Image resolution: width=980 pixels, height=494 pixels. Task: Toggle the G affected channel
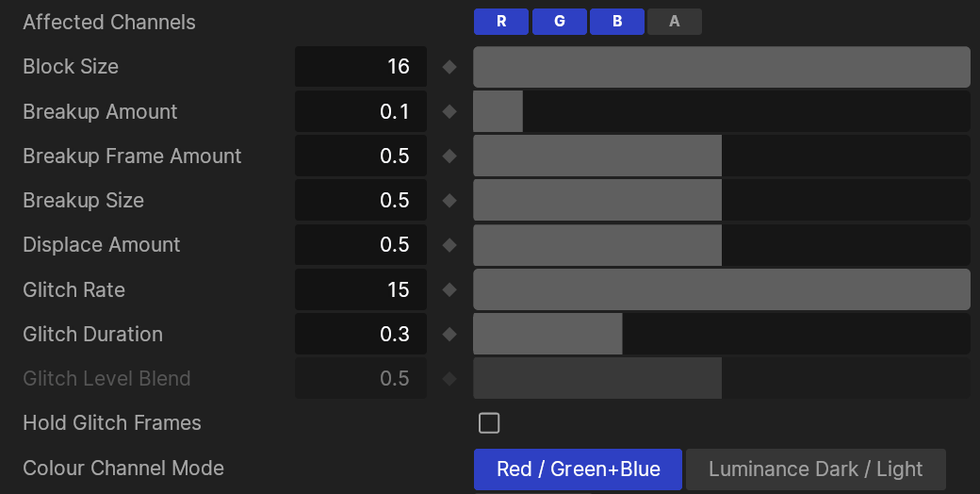point(559,22)
